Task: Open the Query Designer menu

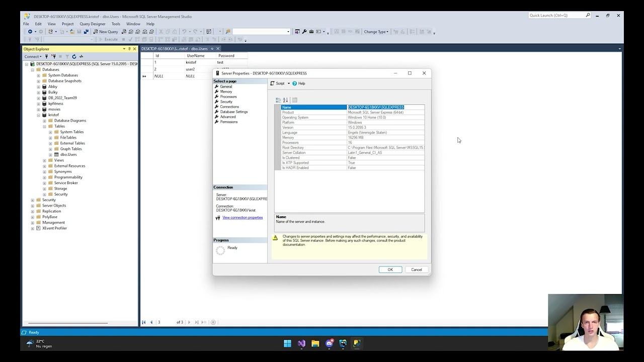Action: pyautogui.click(x=93, y=24)
